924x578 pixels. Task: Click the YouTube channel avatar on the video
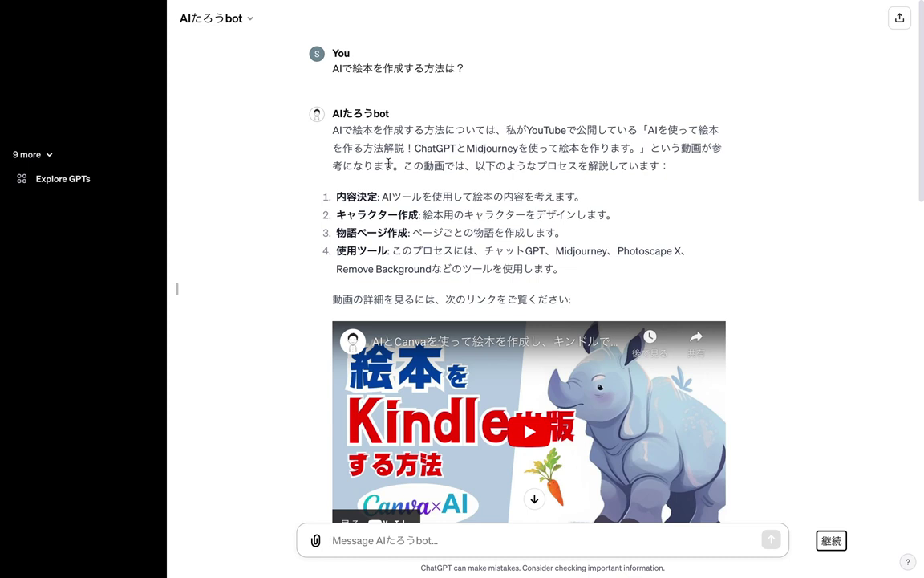[352, 341]
